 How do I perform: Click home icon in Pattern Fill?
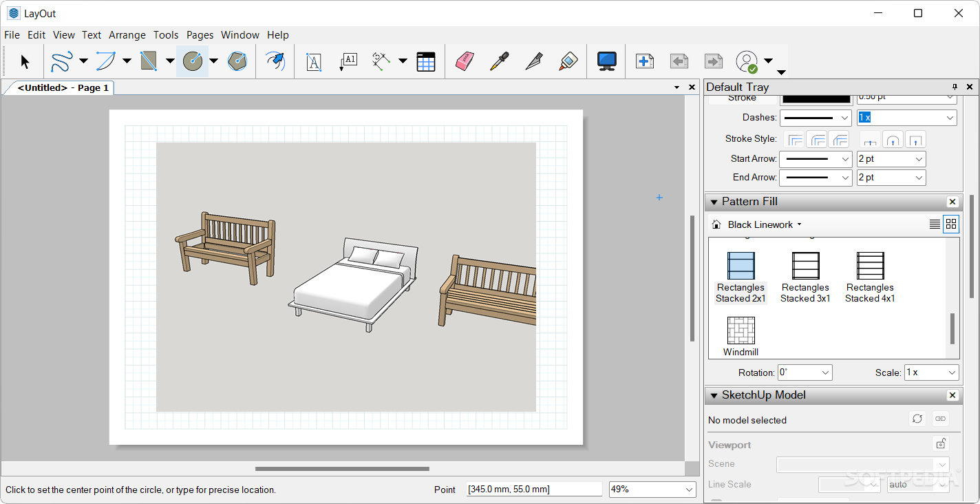click(x=716, y=224)
